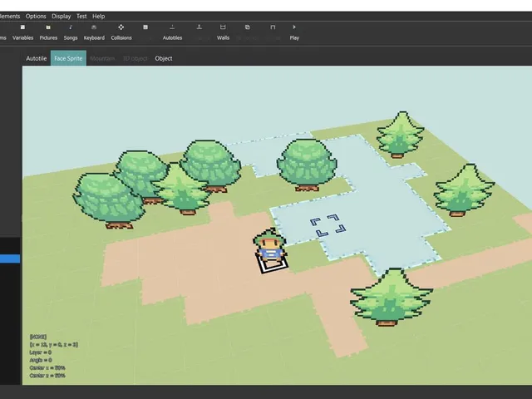Viewport: 532px width, 399px height.
Task: Open the Test menu
Action: (81, 17)
